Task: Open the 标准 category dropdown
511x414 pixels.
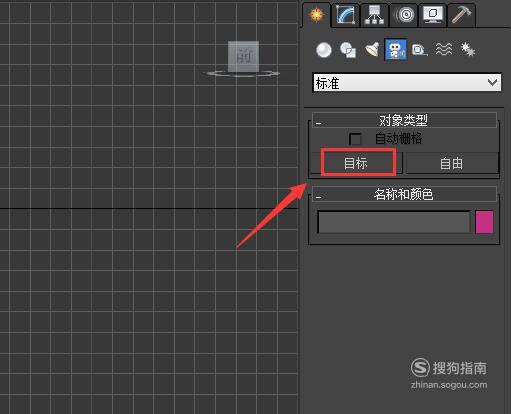Action: 407,83
